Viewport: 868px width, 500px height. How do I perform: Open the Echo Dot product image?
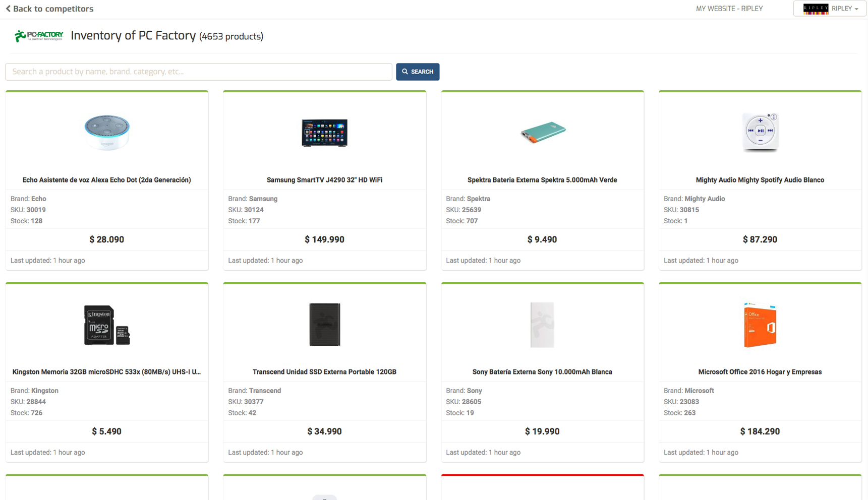click(x=107, y=133)
